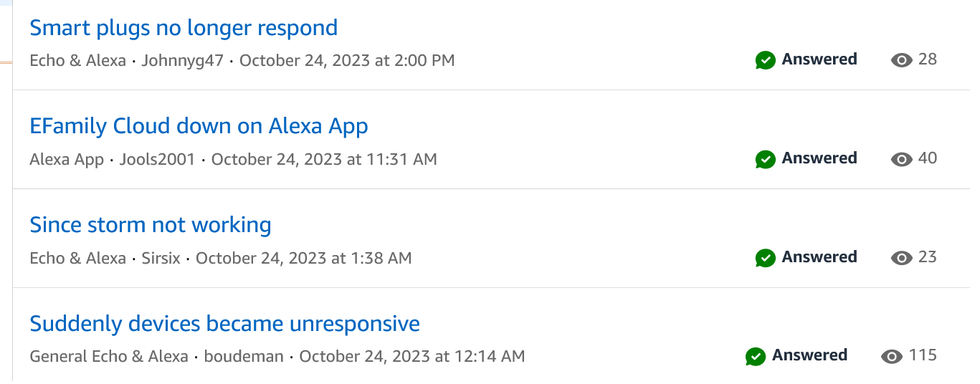Image resolution: width=980 pixels, height=384 pixels.
Task: Click green Answered checkmark on Smart plugs post
Action: 766,60
